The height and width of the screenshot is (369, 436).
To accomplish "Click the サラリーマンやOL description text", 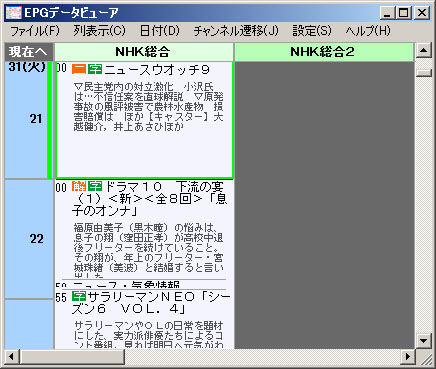I will [x=148, y=335].
